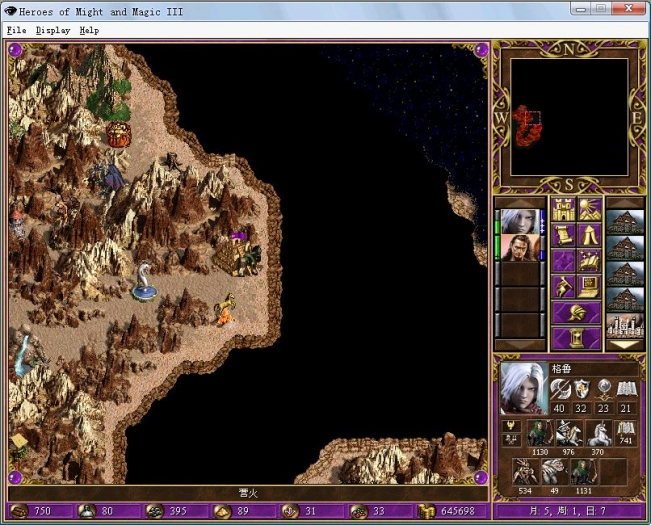
Task: Click the green movement bar of second hero
Action: tap(497, 248)
